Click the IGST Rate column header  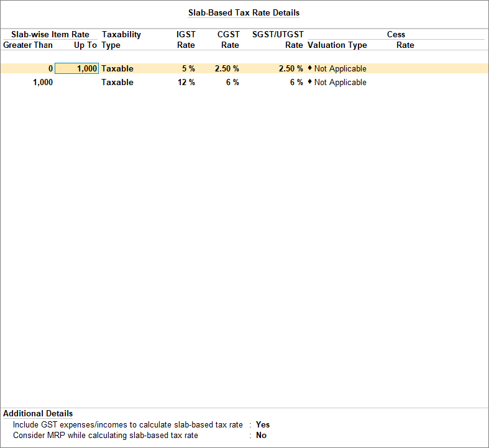click(x=186, y=40)
